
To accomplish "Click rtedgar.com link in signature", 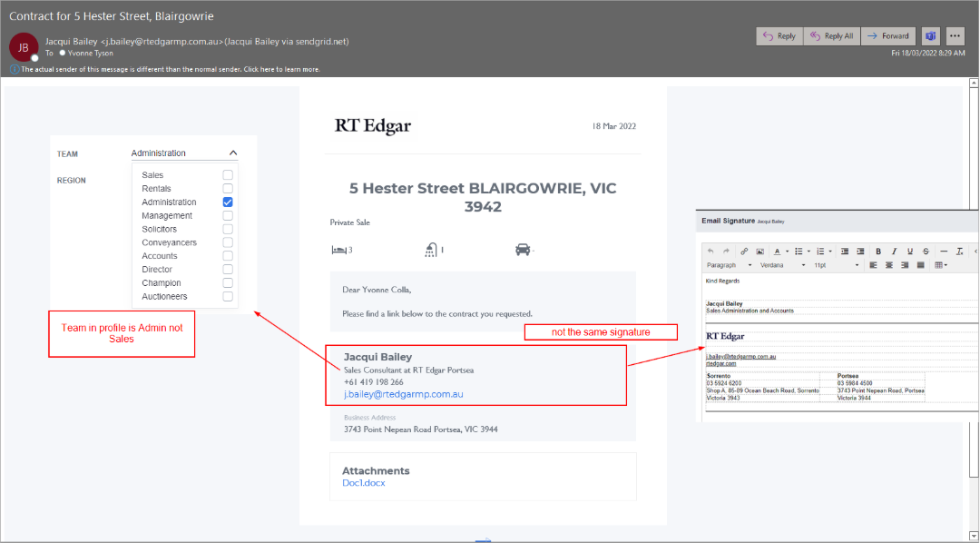I will coord(721,363).
